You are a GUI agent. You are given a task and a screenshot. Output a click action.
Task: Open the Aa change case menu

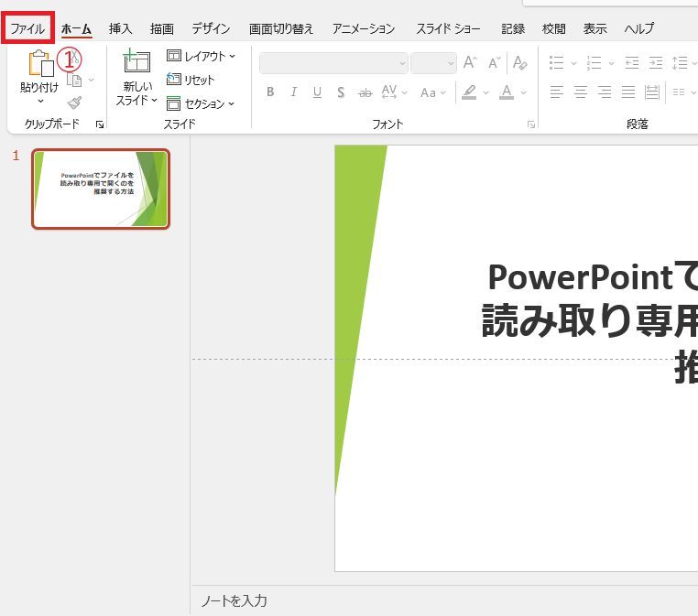[x=432, y=92]
